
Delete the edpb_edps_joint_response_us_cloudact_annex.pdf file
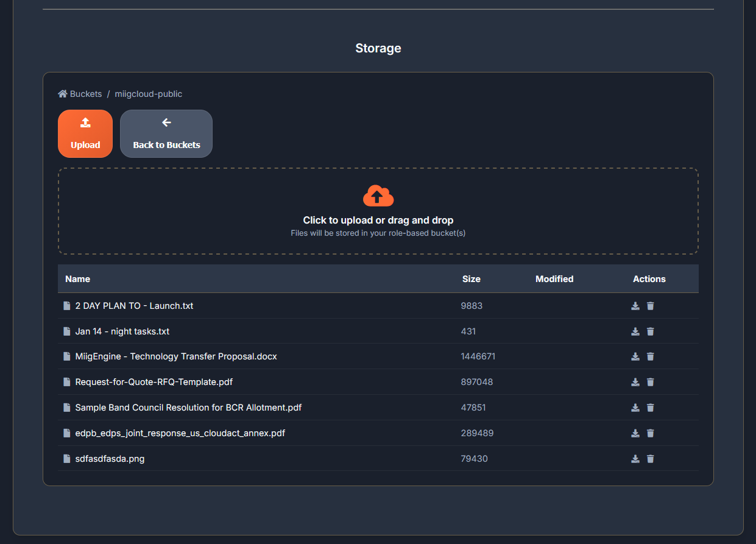coord(651,433)
